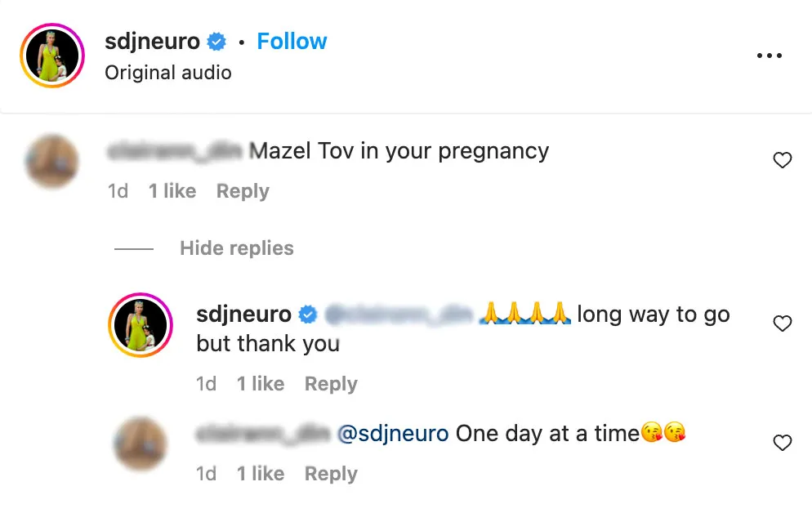Open the replies thread divider line
Image resolution: width=812 pixels, height=513 pixels.
pyautogui.click(x=133, y=248)
